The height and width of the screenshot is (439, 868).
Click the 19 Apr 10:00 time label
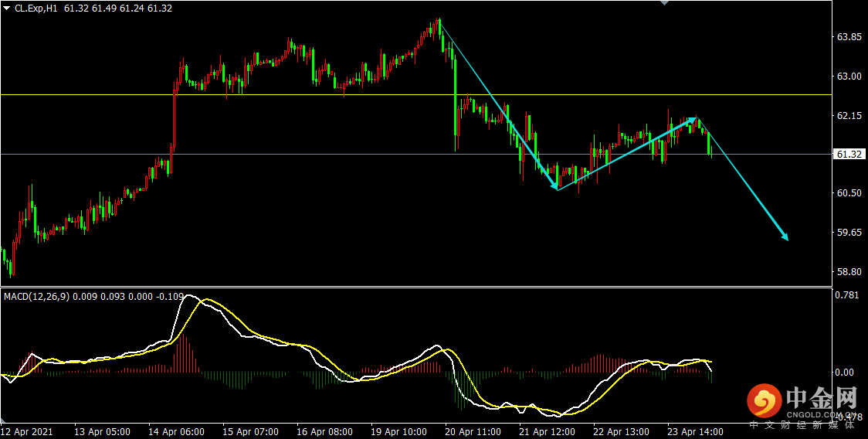coord(399,431)
